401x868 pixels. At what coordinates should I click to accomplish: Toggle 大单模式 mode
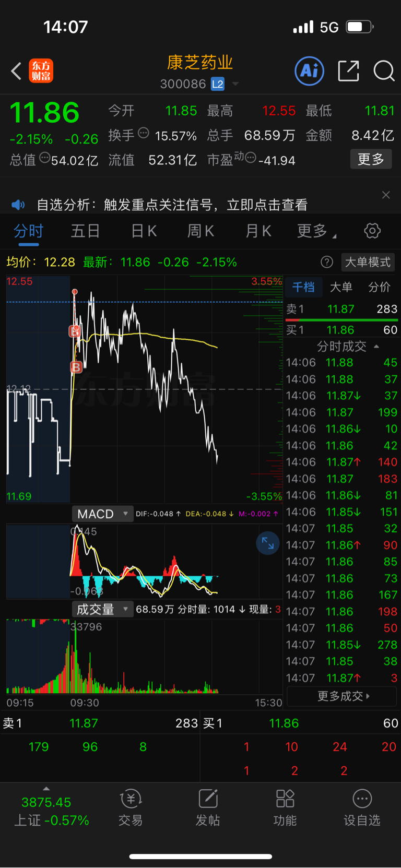point(368,262)
